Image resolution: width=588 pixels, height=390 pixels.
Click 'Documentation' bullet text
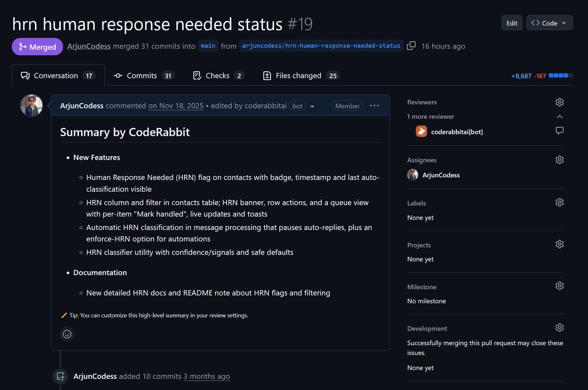pos(100,272)
